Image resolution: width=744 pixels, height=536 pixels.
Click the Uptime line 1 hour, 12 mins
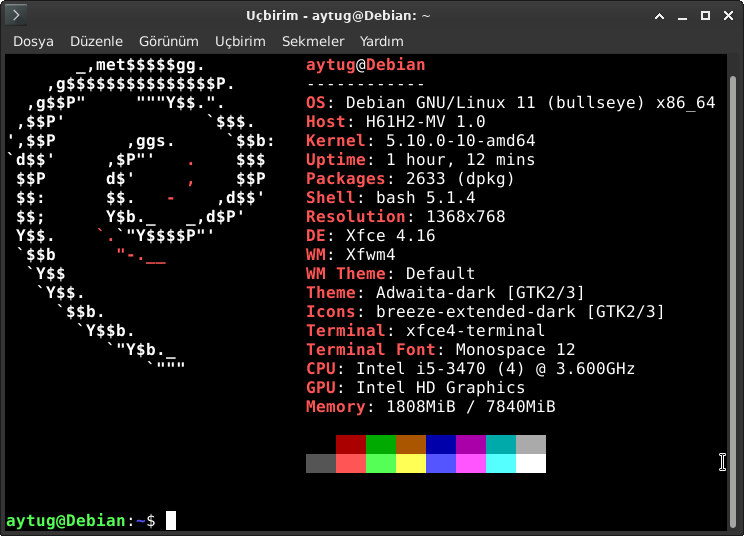421,159
